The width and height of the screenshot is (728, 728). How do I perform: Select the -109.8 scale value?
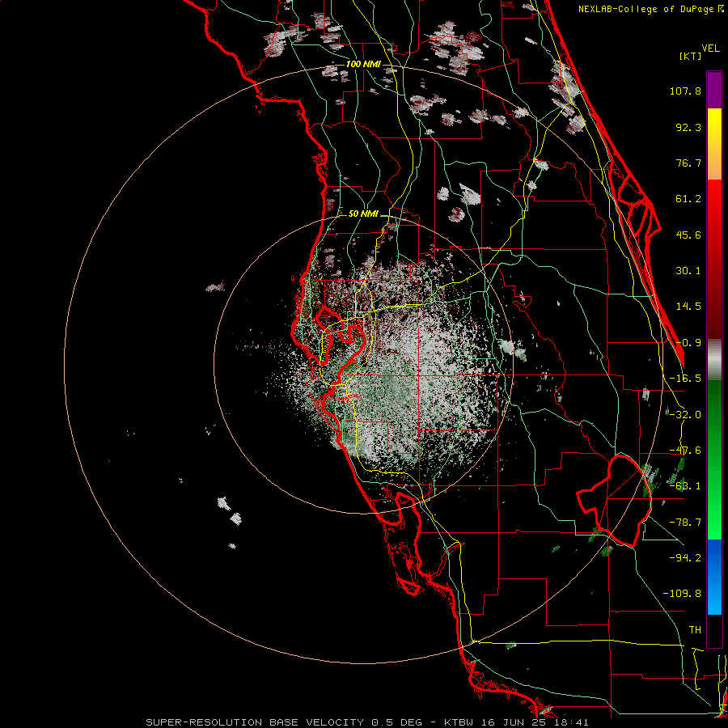point(682,594)
